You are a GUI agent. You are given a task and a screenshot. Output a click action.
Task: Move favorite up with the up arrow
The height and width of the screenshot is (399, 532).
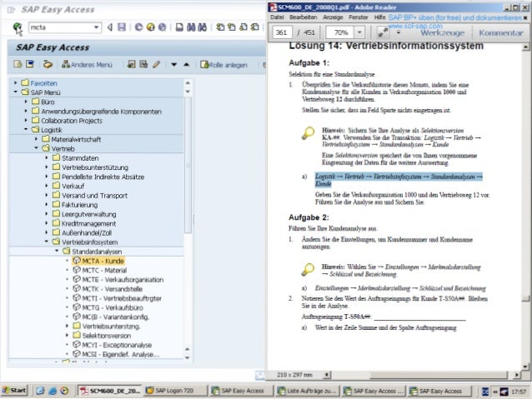point(186,64)
